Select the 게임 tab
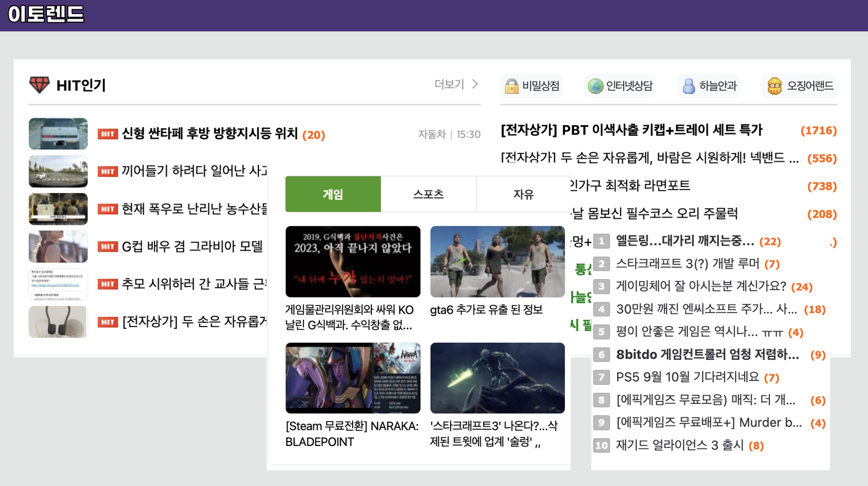The width and height of the screenshot is (868, 486). click(332, 193)
